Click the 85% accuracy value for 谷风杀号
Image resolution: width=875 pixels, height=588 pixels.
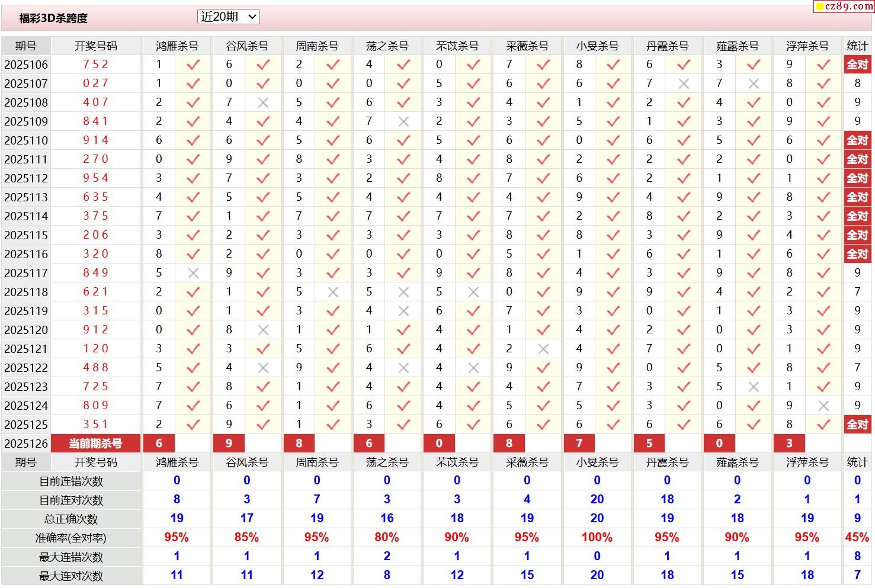click(246, 538)
